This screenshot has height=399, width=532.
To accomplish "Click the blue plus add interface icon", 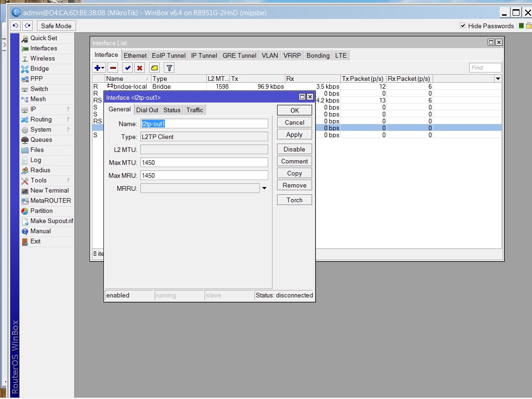I will pos(99,68).
